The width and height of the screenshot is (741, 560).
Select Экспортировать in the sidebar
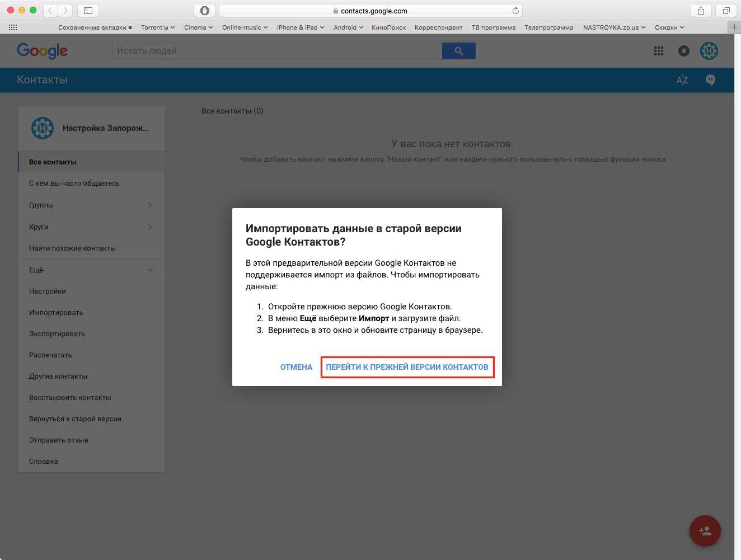click(x=57, y=334)
